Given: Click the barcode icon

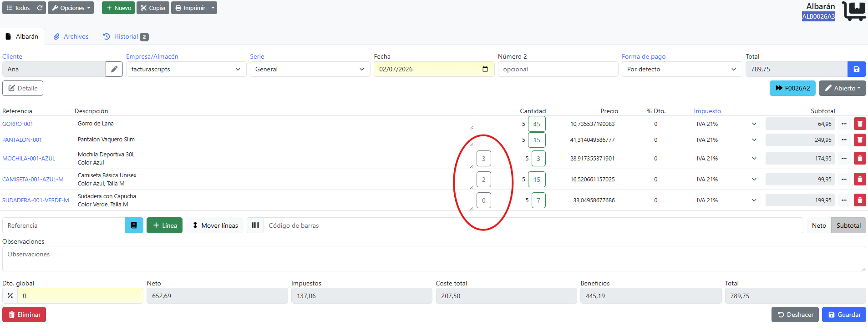Looking at the screenshot, I should (255, 225).
